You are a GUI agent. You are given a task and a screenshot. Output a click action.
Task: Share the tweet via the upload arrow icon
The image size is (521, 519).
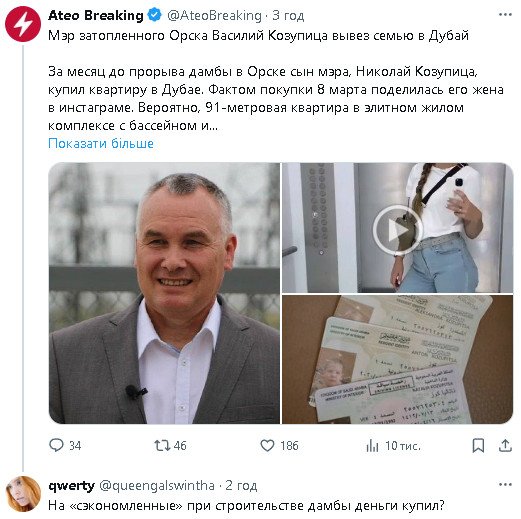pos(505,445)
